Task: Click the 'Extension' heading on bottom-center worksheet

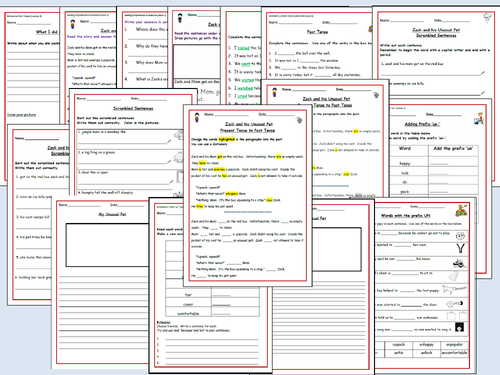Action: pyautogui.click(x=164, y=322)
